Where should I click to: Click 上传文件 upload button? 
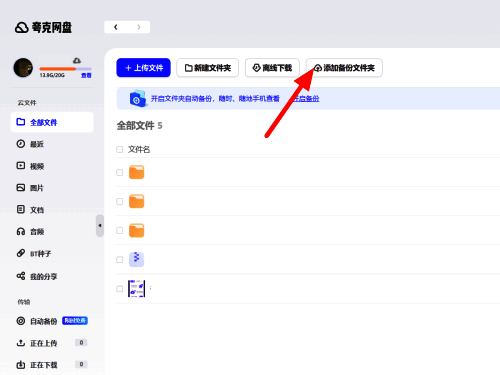(143, 68)
